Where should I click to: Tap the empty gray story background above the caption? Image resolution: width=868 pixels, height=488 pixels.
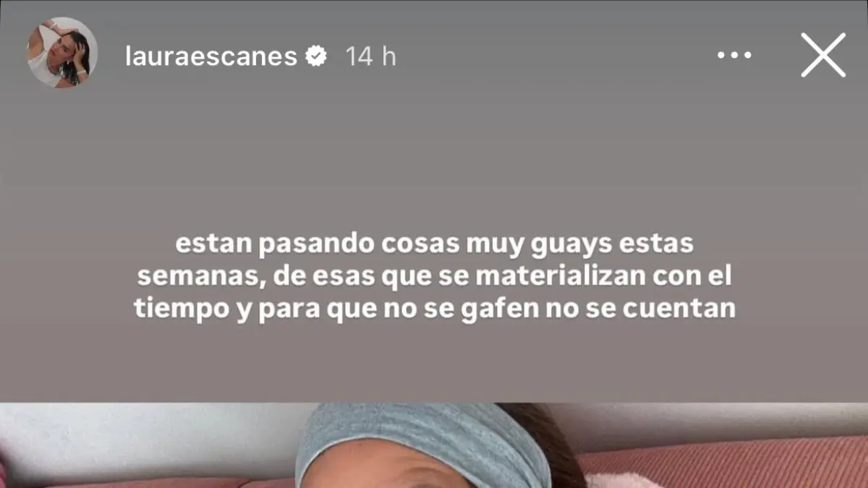click(434, 159)
